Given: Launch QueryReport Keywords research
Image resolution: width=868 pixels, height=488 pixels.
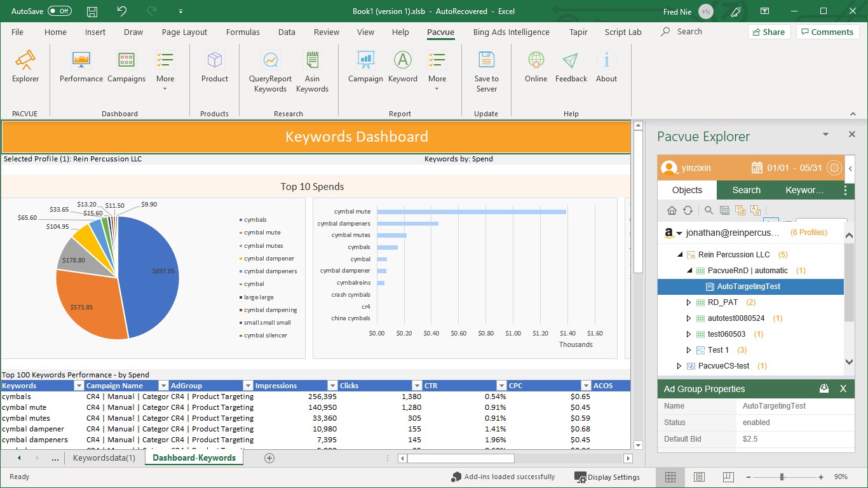Looking at the screenshot, I should [x=271, y=72].
